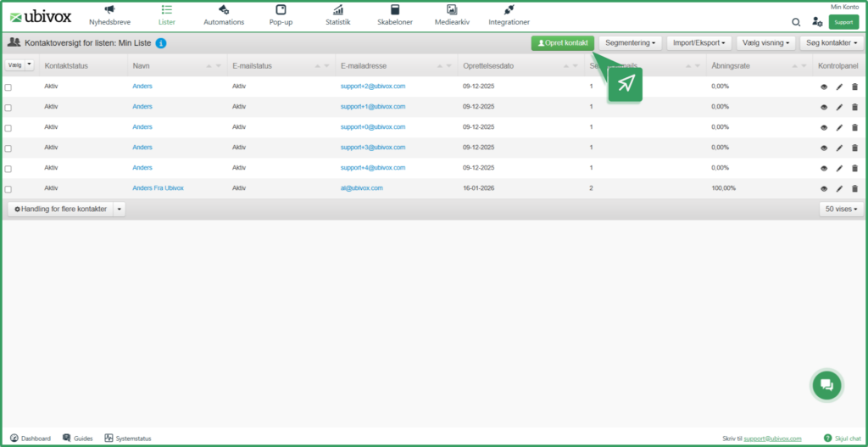Check the box for support+1@ubivox.com
Screen dimensions: 868x447
pyautogui.click(x=8, y=108)
